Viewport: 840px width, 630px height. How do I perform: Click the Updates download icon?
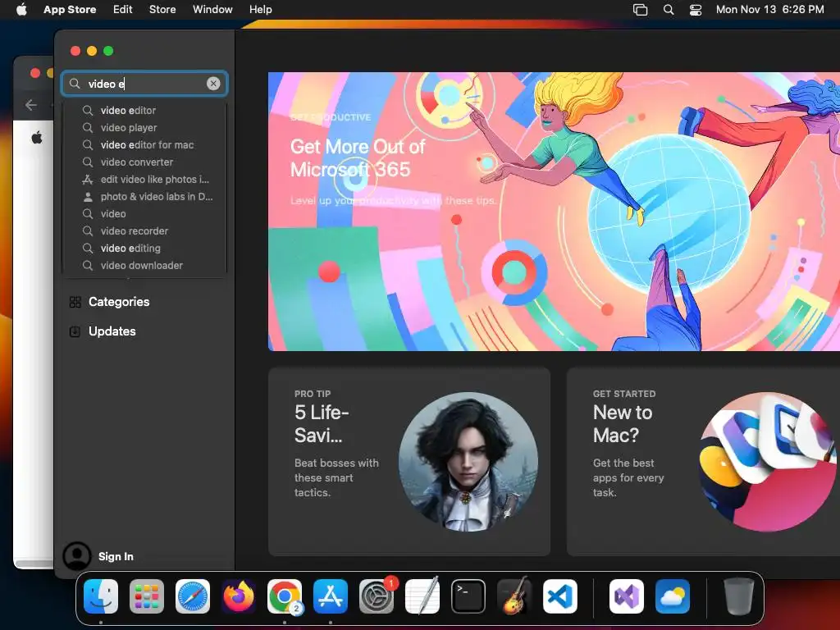point(75,331)
